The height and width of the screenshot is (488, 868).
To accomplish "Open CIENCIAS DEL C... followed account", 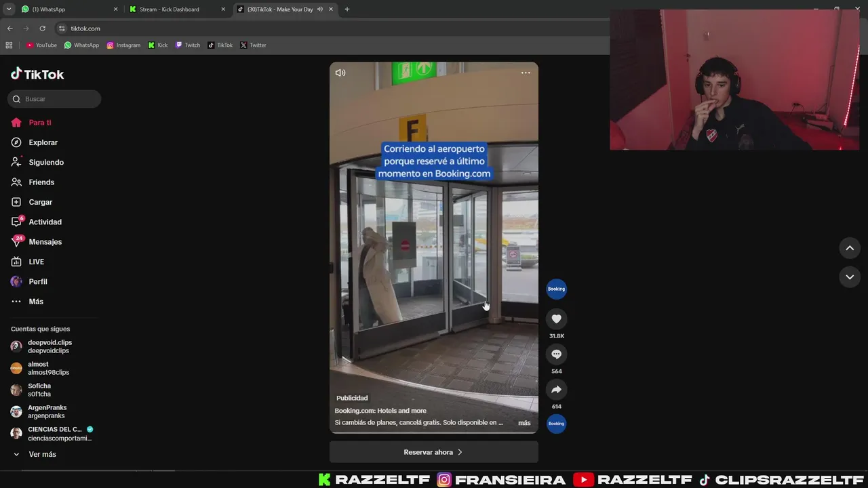I will pyautogui.click(x=52, y=433).
